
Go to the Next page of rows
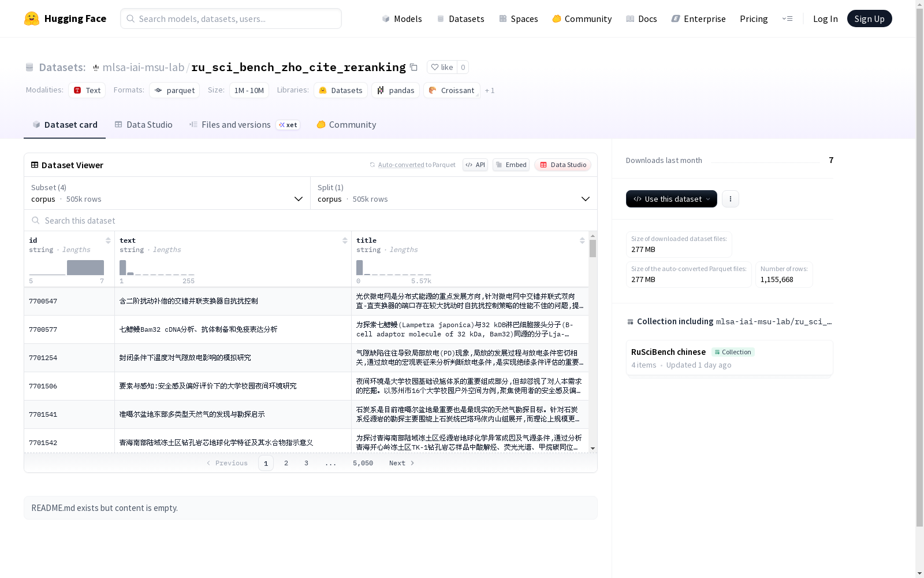point(402,463)
